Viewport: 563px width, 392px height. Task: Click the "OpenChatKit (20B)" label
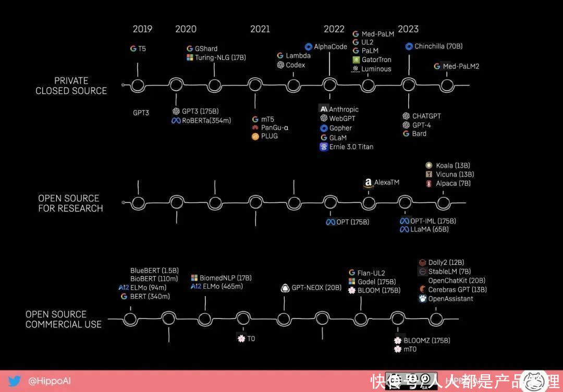pyautogui.click(x=457, y=281)
